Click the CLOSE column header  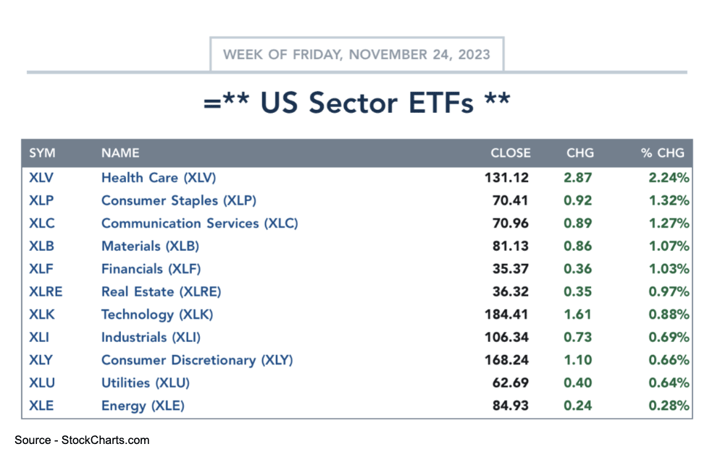(x=510, y=153)
